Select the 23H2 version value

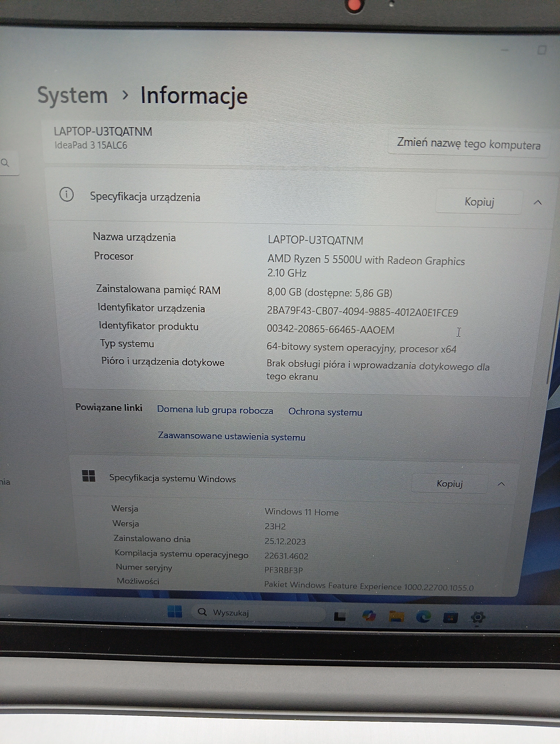[275, 526]
